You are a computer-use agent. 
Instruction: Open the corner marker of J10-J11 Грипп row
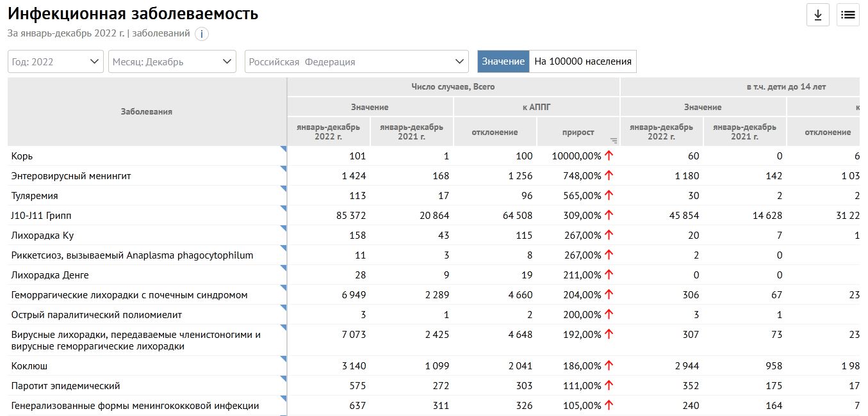pyautogui.click(x=283, y=209)
